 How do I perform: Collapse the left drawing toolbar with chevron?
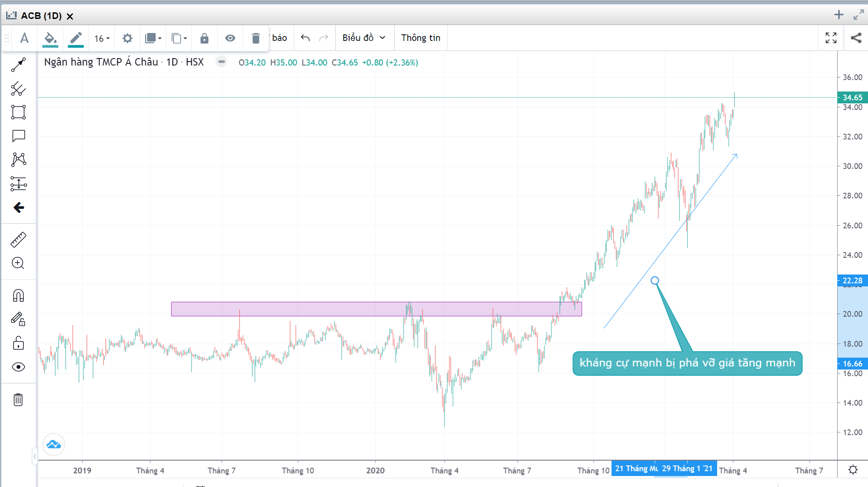(34, 456)
